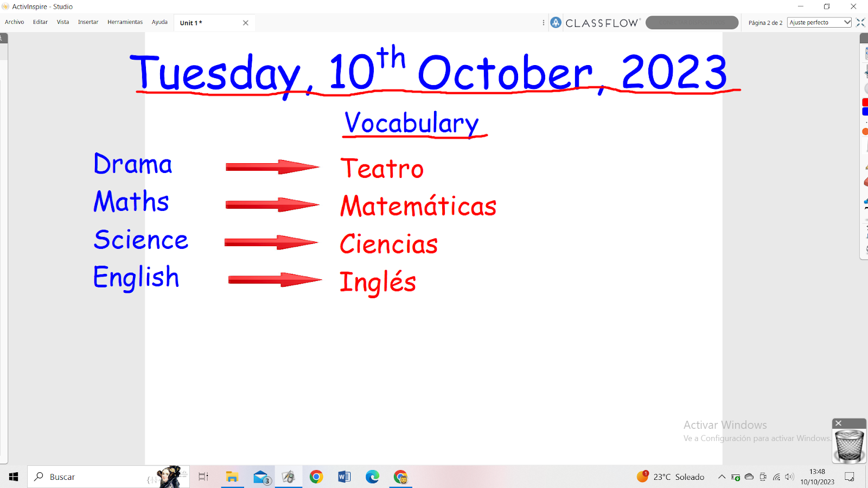This screenshot has height=488, width=868.
Task: Select the red arrow next to English
Action: click(x=275, y=280)
